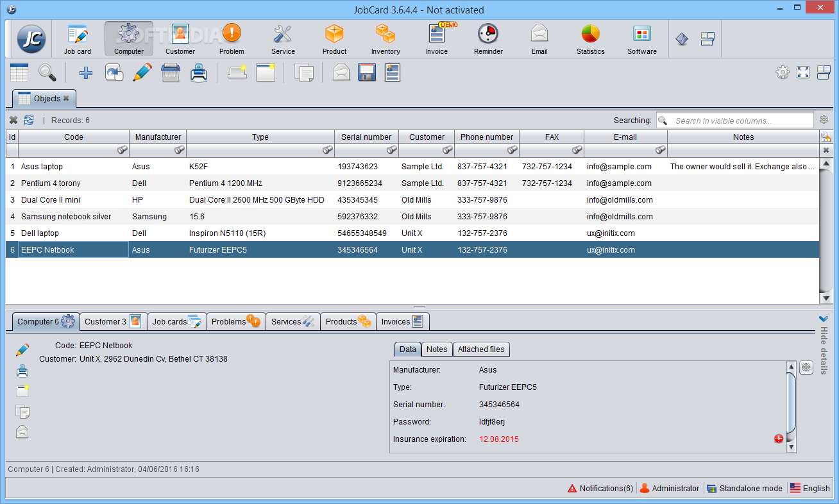839x504 pixels.
Task: Click the toolbar envelope email icon
Action: tap(341, 72)
